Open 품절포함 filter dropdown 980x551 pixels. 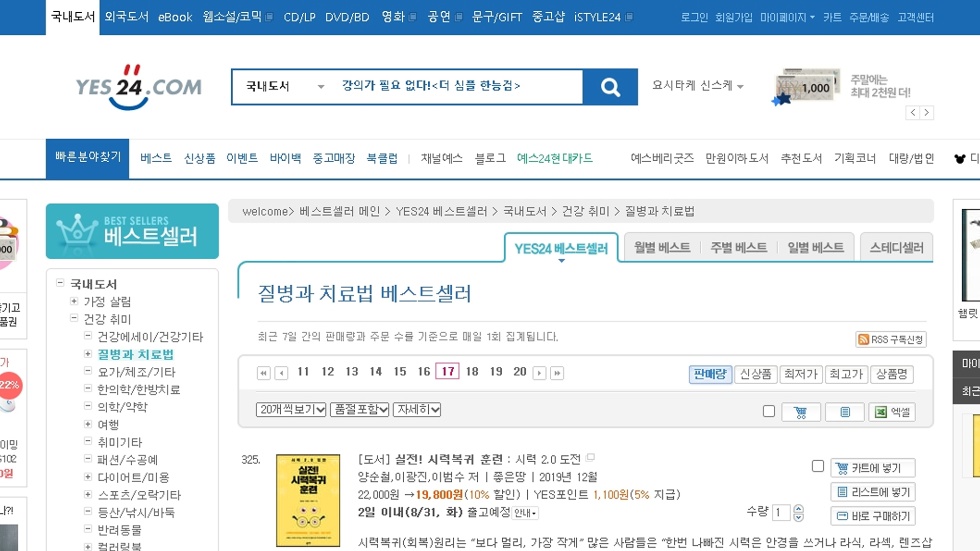coord(360,409)
